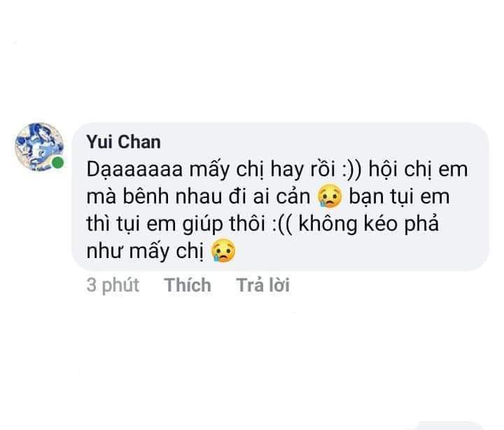Select the word 'Dạaaaaaa' in the comment
Viewport: 504px width, 430px height.
click(134, 170)
